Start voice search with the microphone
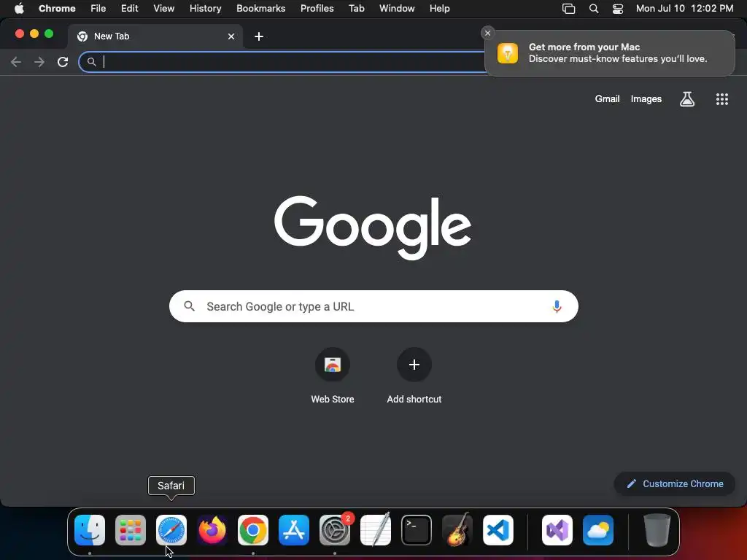 click(557, 306)
